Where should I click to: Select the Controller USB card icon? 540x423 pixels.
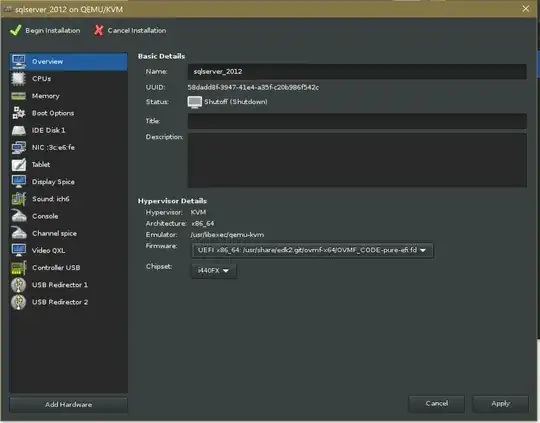tap(19, 268)
